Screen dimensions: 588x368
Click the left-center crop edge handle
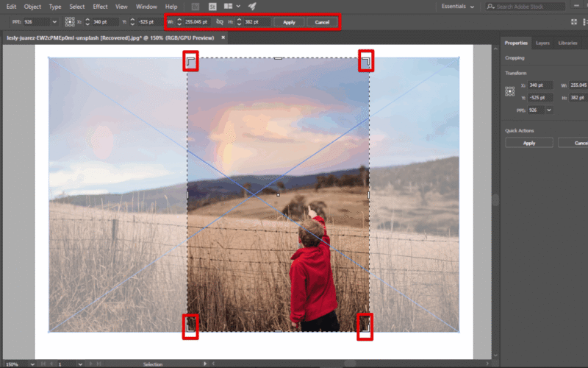pyautogui.click(x=187, y=195)
